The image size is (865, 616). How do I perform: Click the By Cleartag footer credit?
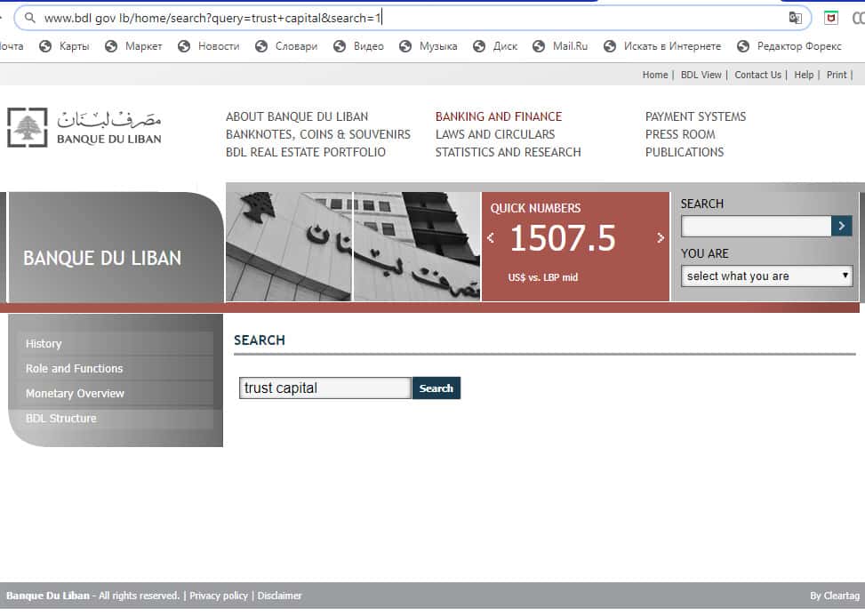pyautogui.click(x=835, y=596)
